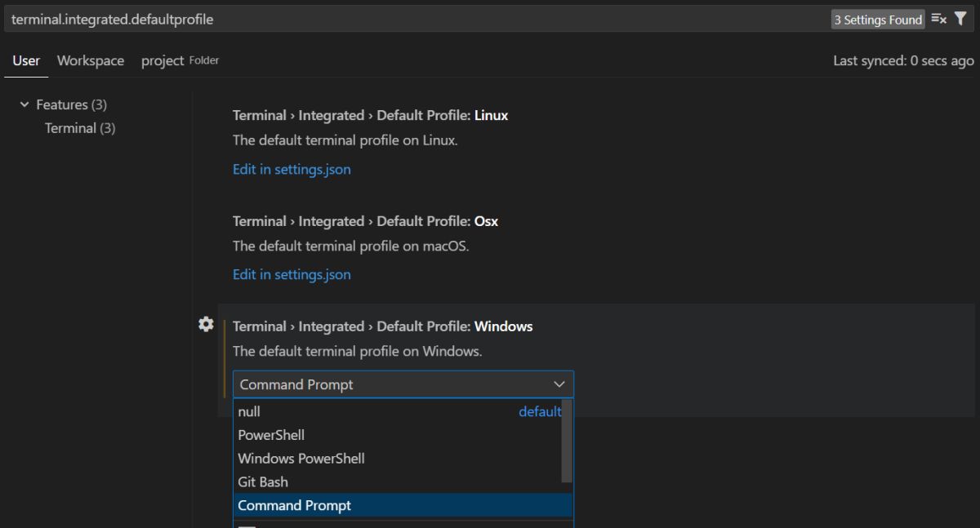Edit Osx default profile in settings.json

[x=292, y=274]
